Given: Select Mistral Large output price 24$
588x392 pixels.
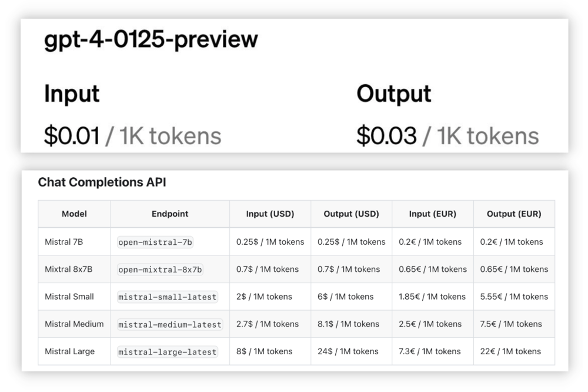Looking at the screenshot, I should 348,351.
